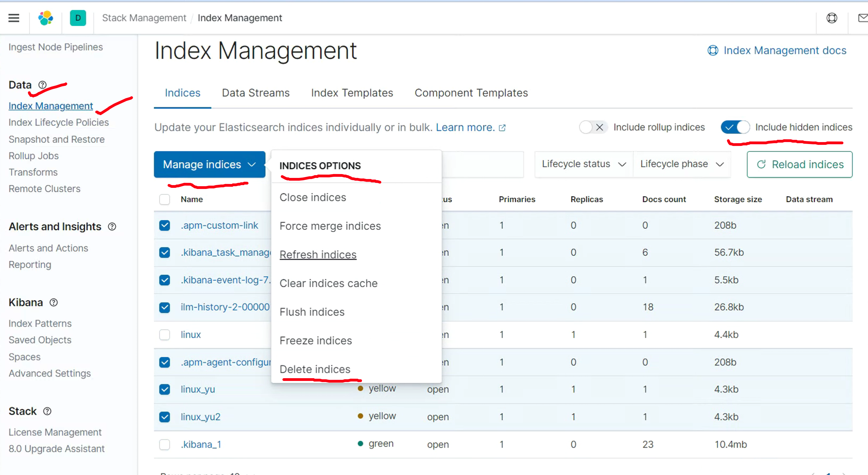Click the Elastic logo icon
868x475 pixels.
point(46,18)
